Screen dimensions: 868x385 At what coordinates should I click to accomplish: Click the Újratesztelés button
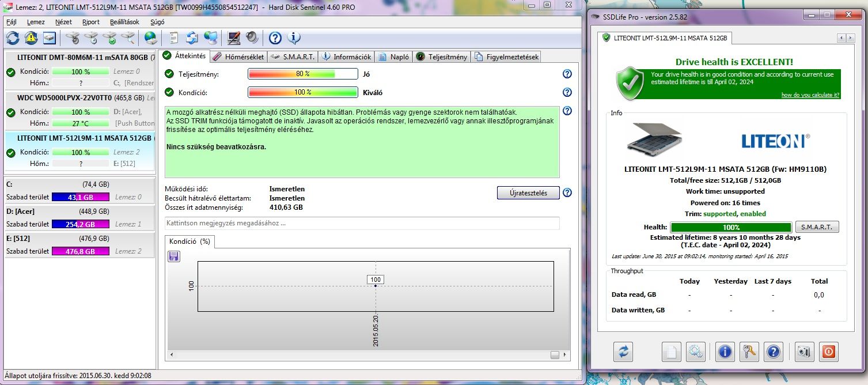[x=528, y=193]
